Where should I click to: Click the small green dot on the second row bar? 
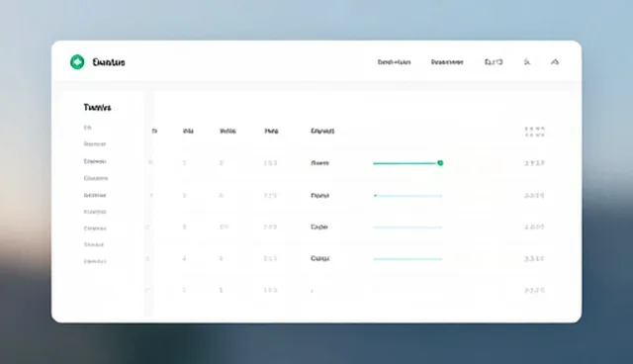click(x=376, y=196)
